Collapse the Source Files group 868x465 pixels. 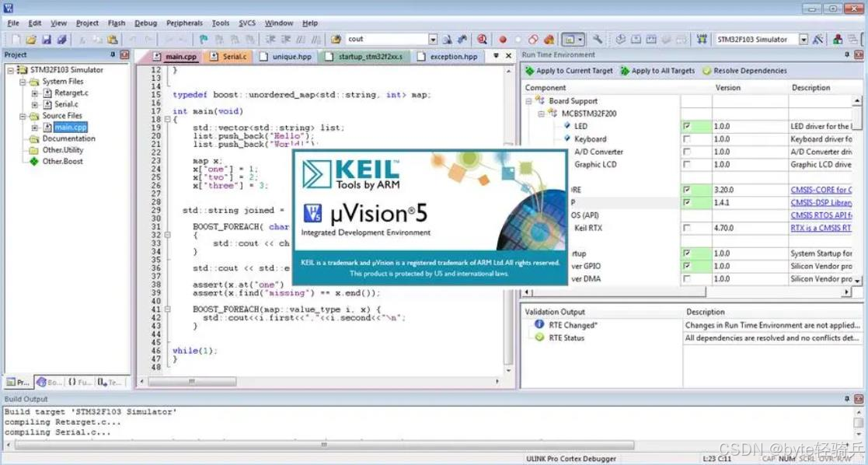23,117
